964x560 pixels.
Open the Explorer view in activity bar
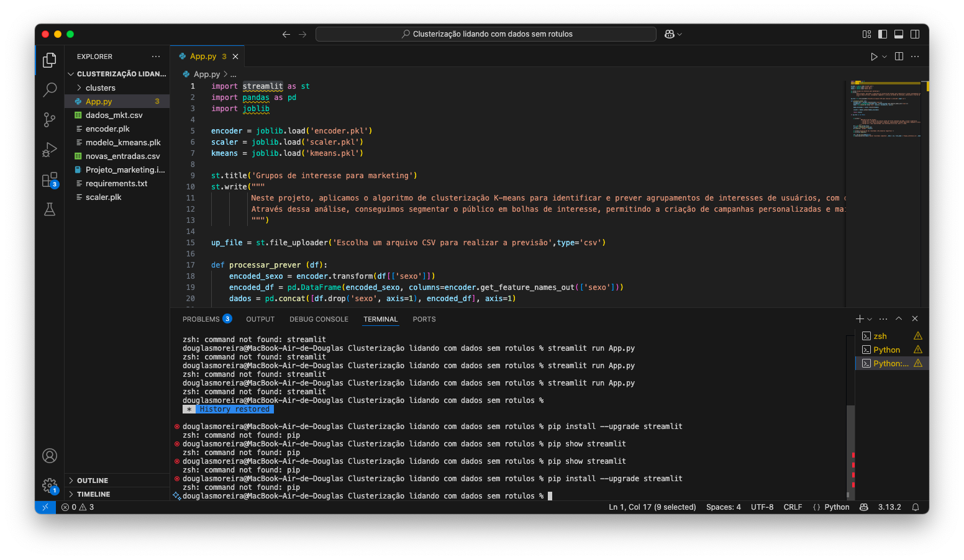[50, 60]
